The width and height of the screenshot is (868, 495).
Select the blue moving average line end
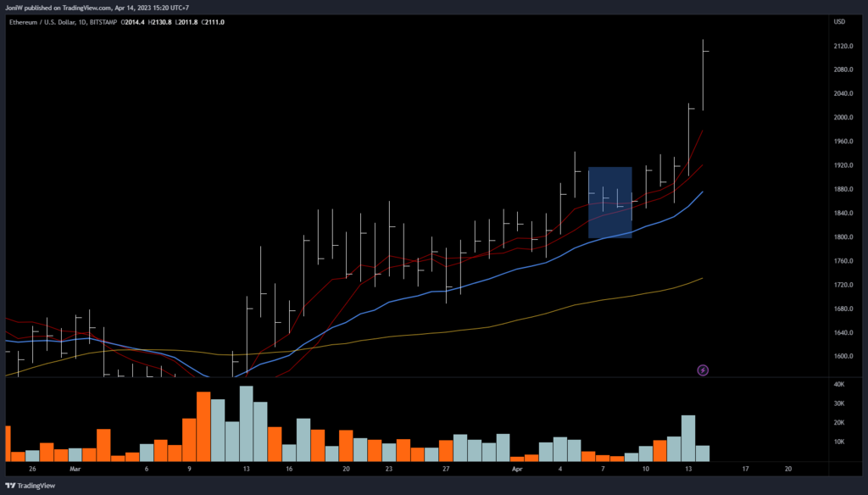click(702, 192)
